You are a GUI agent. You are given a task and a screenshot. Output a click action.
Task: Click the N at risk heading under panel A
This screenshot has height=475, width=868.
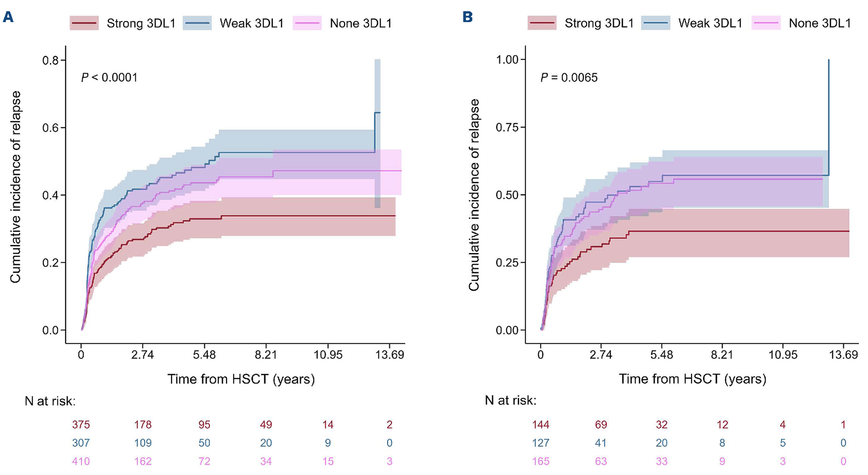point(50,401)
